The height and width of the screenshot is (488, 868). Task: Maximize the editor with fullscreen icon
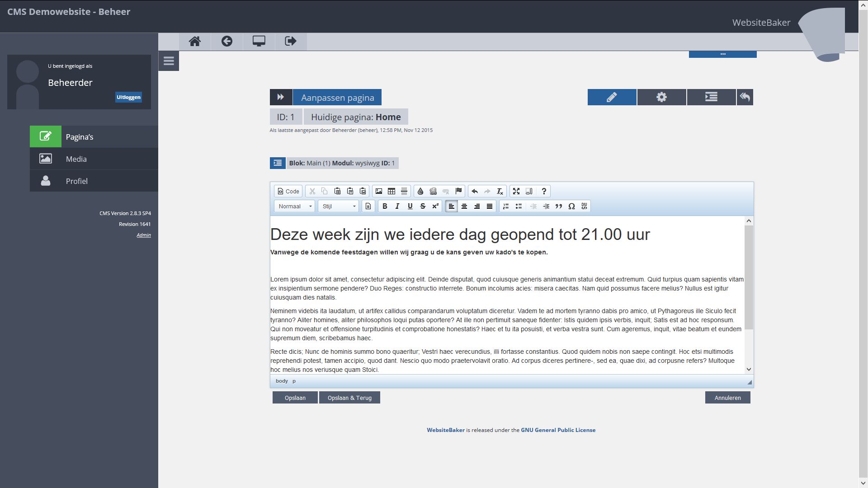click(x=516, y=192)
